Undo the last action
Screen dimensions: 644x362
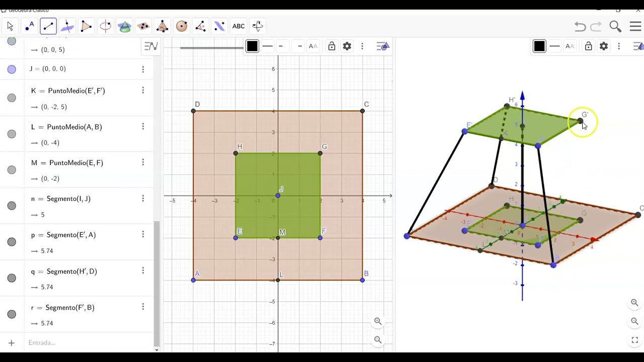point(580,26)
